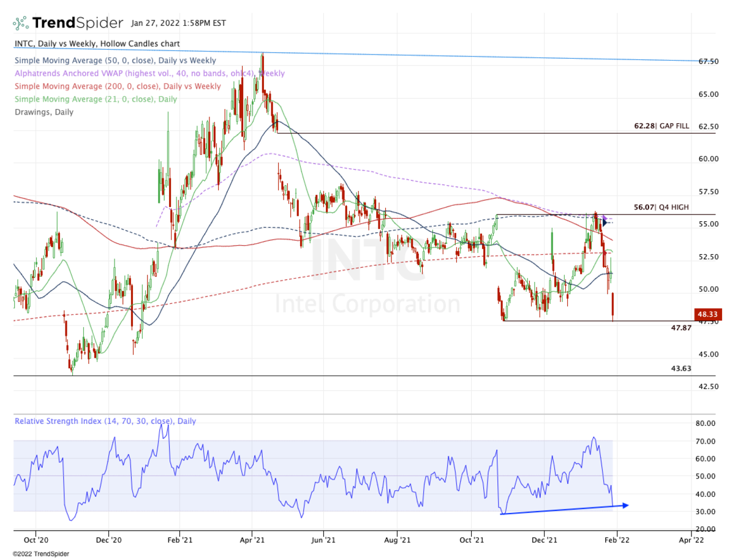Click the INTC Daily vs Weekly chart title
Screen dimensions: 735x560
(x=97, y=44)
